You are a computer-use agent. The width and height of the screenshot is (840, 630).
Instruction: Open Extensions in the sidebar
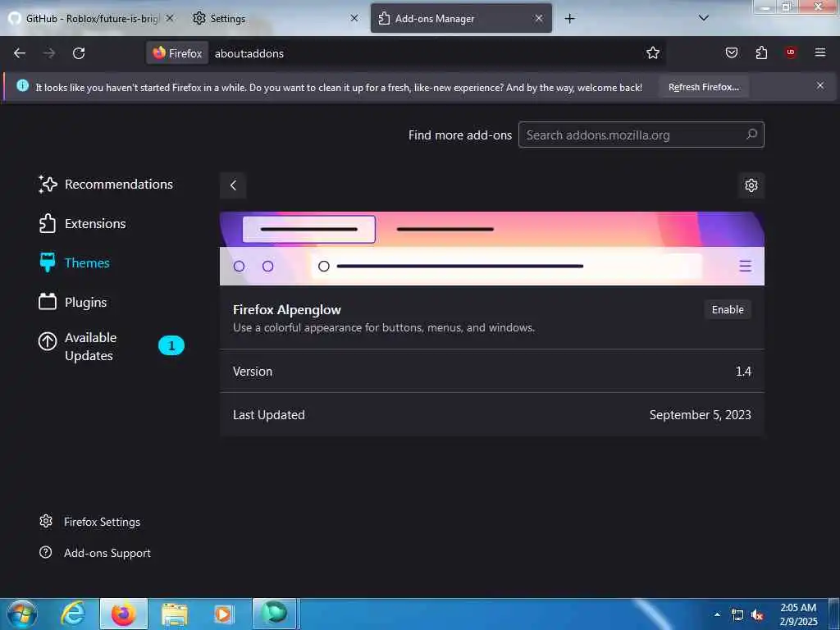click(82, 223)
